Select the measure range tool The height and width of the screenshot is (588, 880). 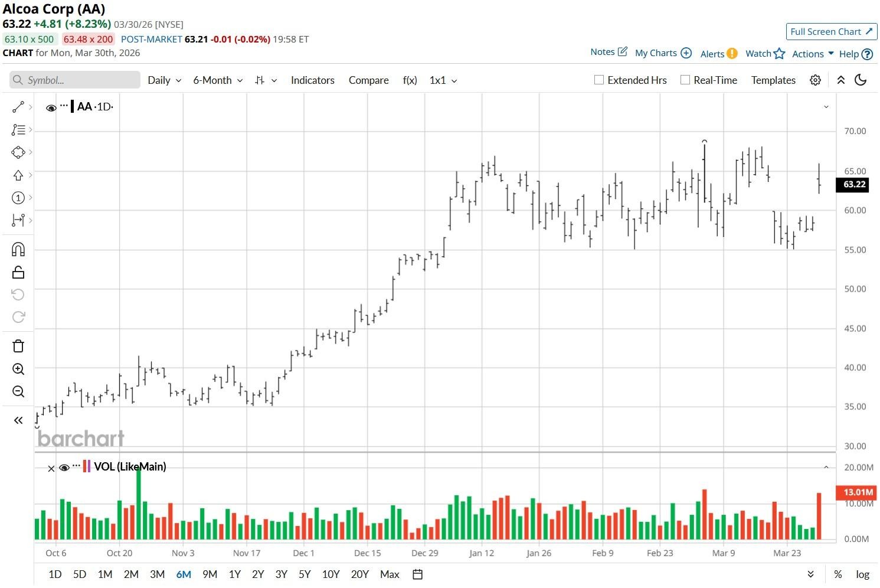click(18, 220)
